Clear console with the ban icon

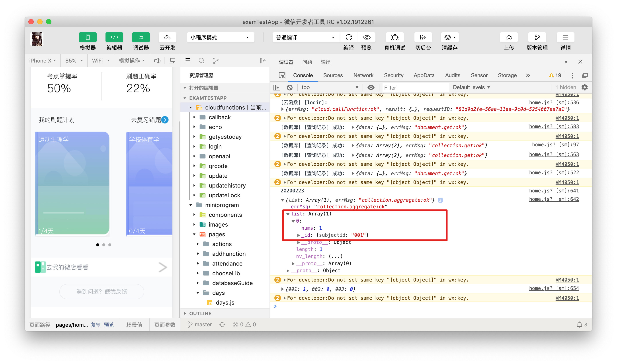click(289, 87)
